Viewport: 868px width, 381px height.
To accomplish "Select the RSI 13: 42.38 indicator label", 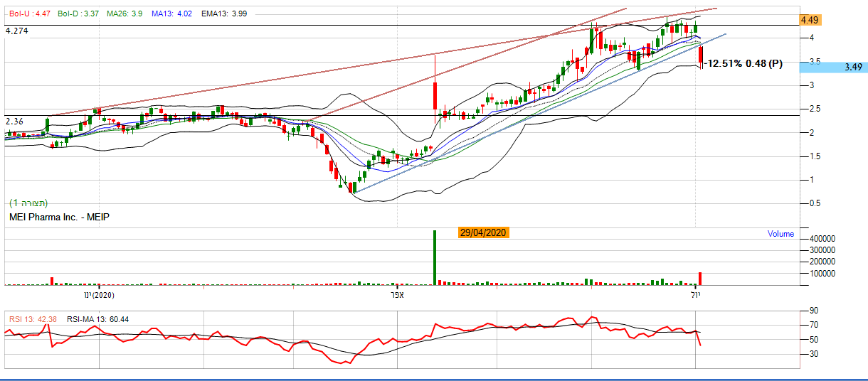I will pos(33,318).
